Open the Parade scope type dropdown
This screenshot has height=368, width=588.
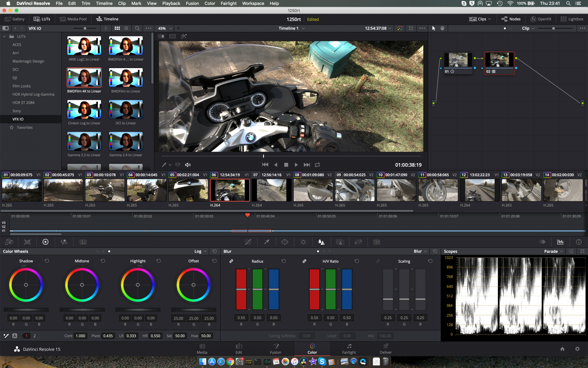[553, 251]
